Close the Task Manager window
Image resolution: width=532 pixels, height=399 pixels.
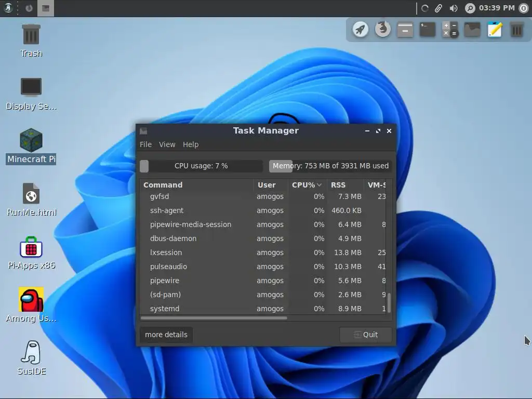tap(389, 131)
